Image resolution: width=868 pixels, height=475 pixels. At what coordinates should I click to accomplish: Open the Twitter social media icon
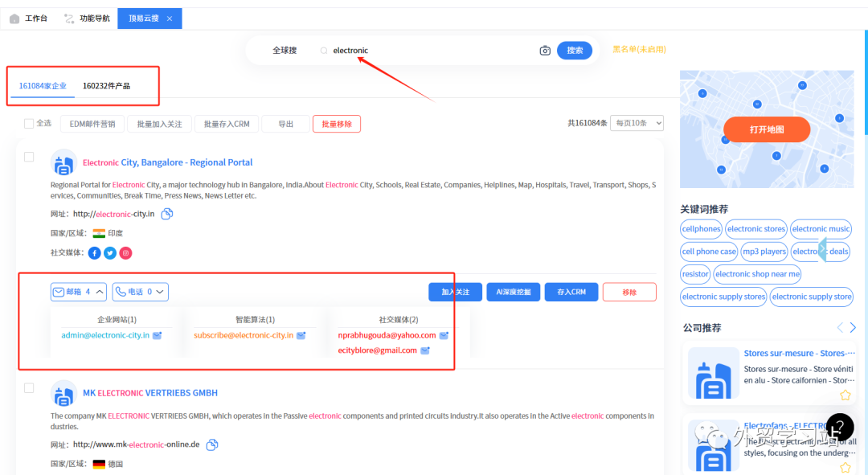[110, 253]
